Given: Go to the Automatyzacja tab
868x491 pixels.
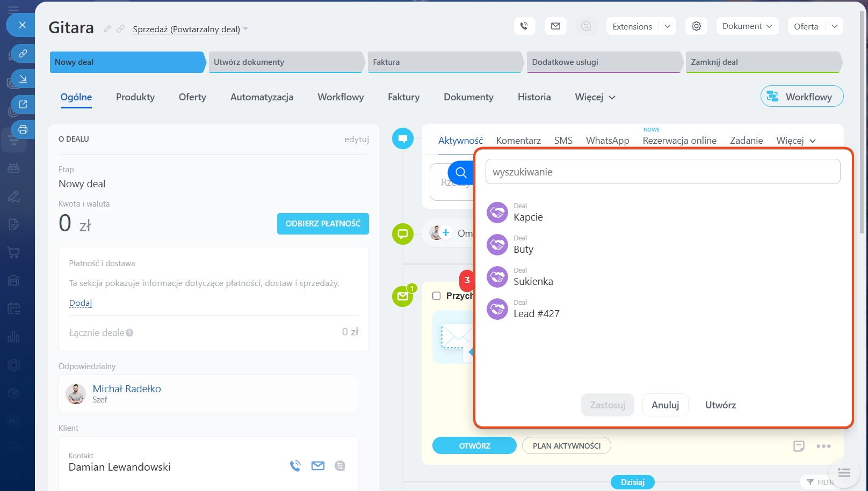Looking at the screenshot, I should 262,97.
